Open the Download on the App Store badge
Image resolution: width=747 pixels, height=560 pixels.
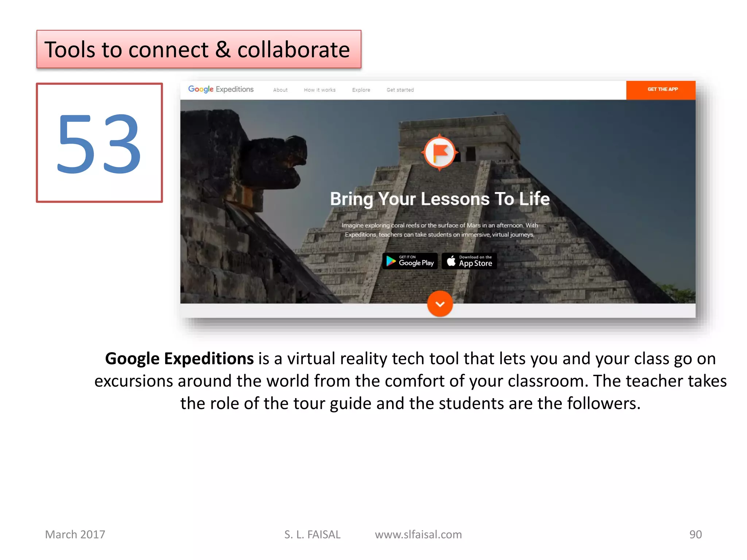coord(469,261)
